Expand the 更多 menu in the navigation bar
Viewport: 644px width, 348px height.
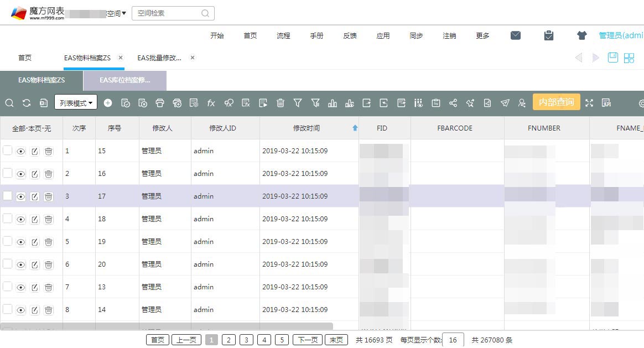pyautogui.click(x=482, y=35)
